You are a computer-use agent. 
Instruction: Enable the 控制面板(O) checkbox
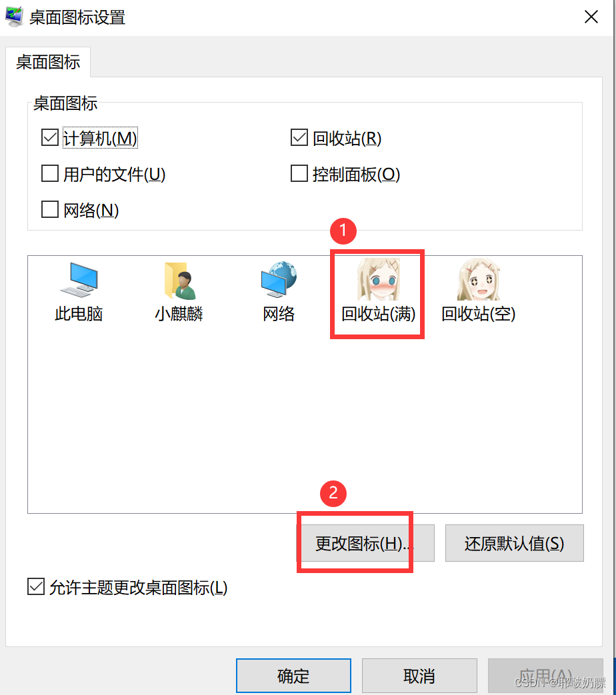(299, 173)
